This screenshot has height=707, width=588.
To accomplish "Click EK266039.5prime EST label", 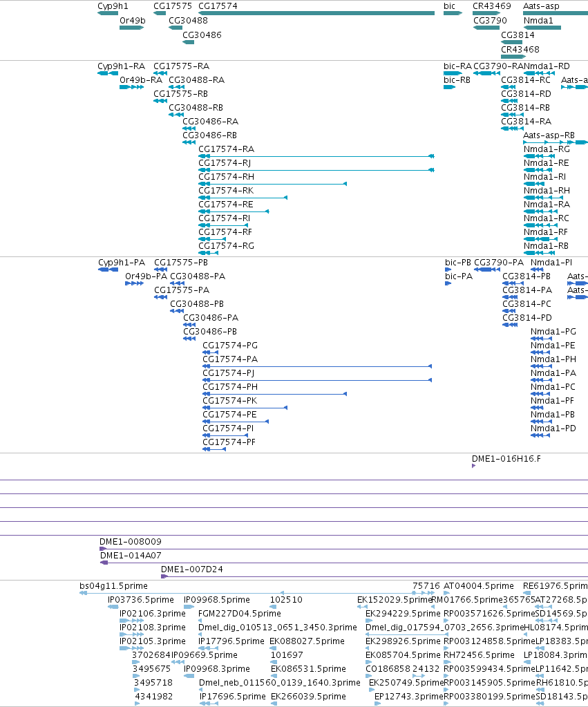I will point(308,697).
